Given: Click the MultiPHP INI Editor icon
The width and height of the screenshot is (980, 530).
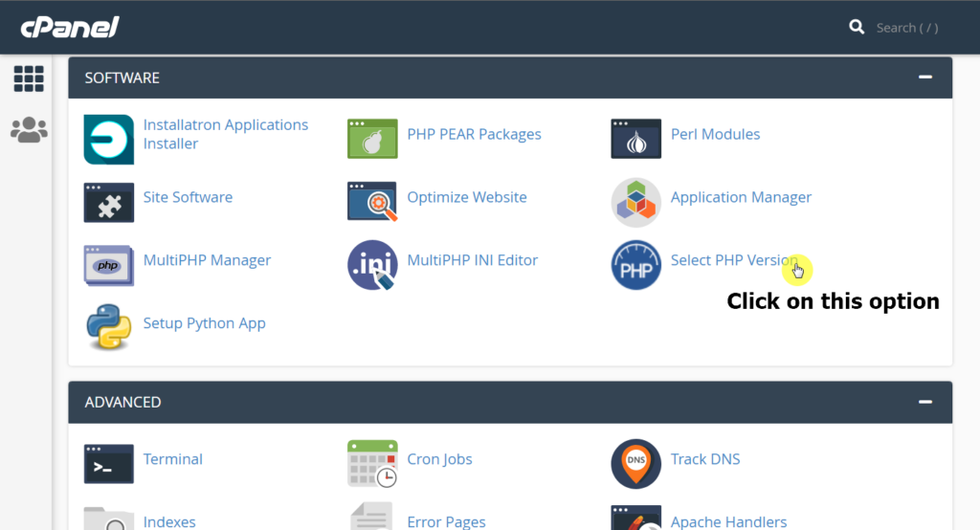Looking at the screenshot, I should click(372, 265).
